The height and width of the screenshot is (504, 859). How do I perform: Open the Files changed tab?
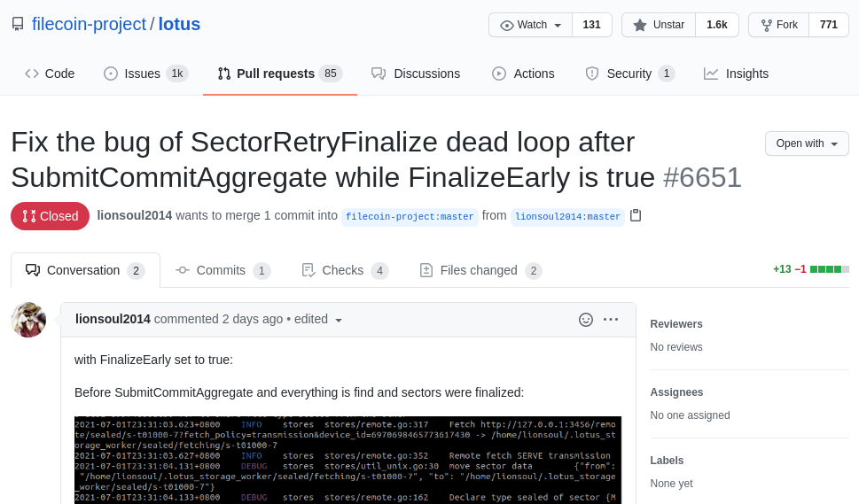(x=480, y=270)
